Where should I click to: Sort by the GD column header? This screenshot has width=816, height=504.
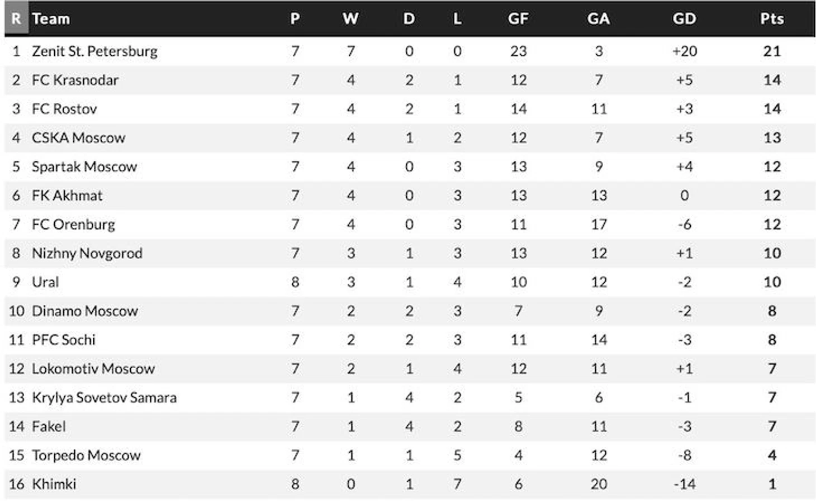click(x=684, y=18)
